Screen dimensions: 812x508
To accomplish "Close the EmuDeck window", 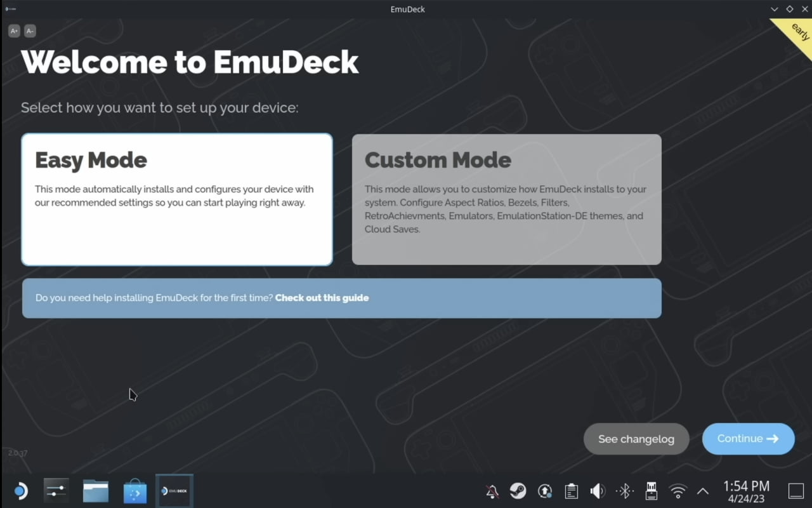I will (x=805, y=9).
